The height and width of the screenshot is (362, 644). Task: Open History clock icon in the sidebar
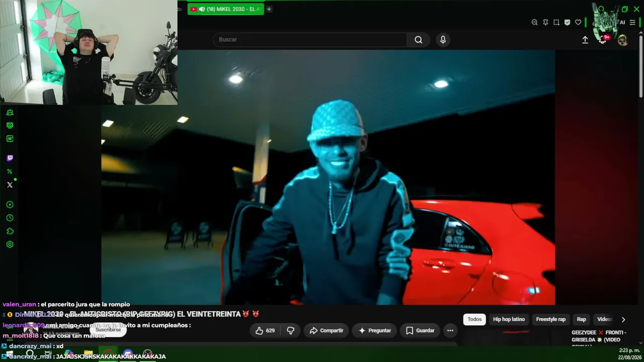(10, 218)
